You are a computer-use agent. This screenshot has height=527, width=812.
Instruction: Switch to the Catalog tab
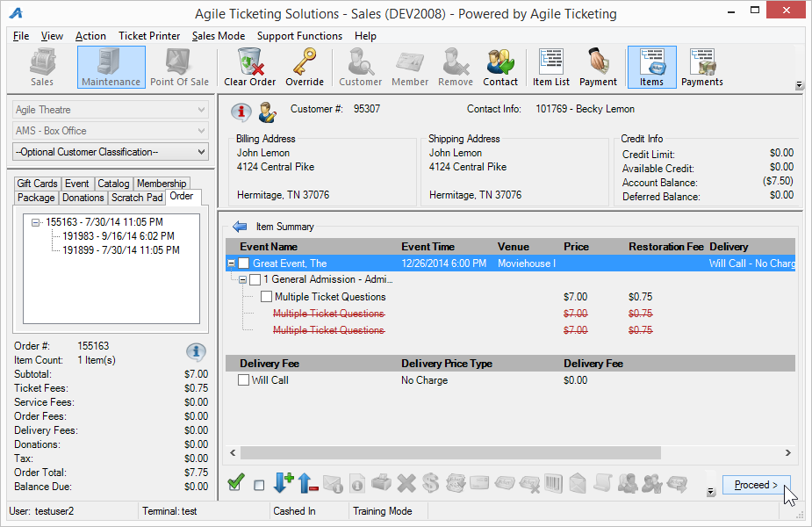click(x=113, y=184)
